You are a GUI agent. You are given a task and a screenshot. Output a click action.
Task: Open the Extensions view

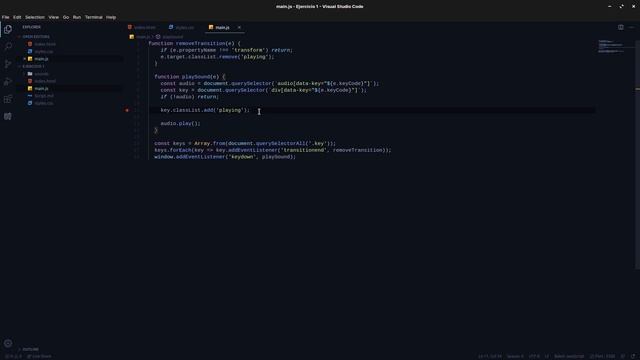pyautogui.click(x=8, y=99)
